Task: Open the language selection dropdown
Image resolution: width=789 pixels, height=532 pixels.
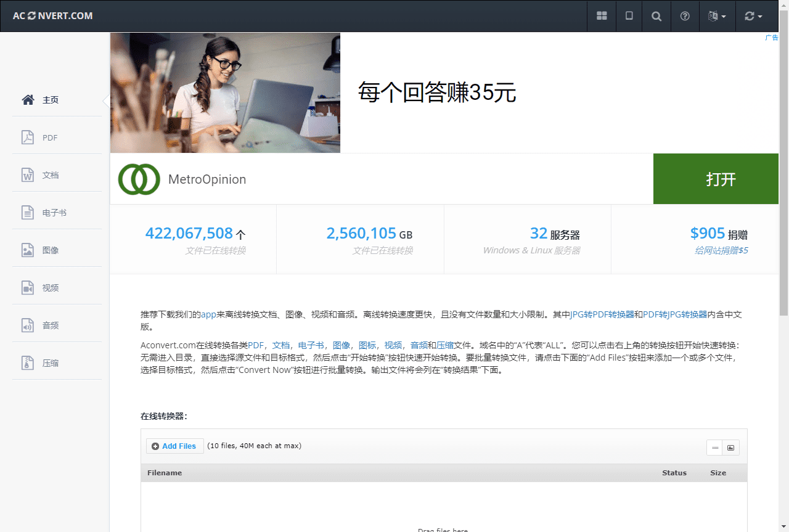Action: click(717, 16)
